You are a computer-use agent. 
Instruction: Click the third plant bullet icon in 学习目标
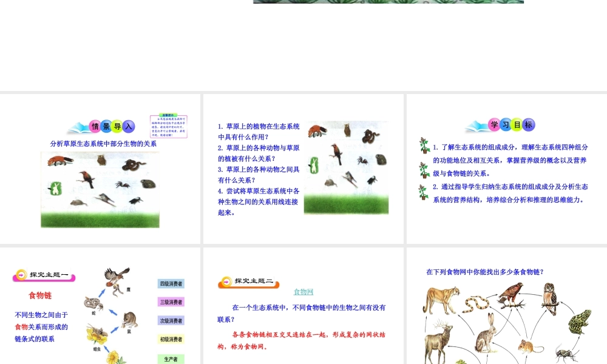pyautogui.click(x=423, y=192)
